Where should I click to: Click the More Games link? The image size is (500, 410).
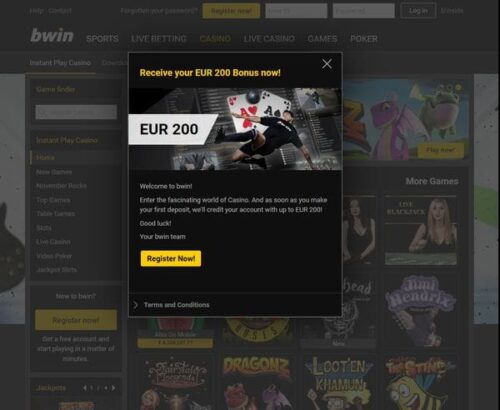click(432, 181)
